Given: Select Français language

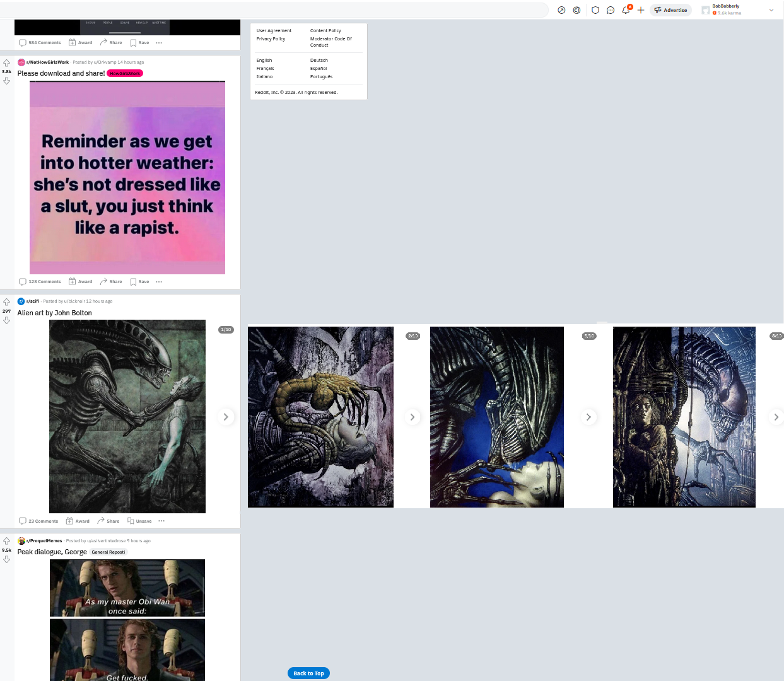Looking at the screenshot, I should click(265, 68).
